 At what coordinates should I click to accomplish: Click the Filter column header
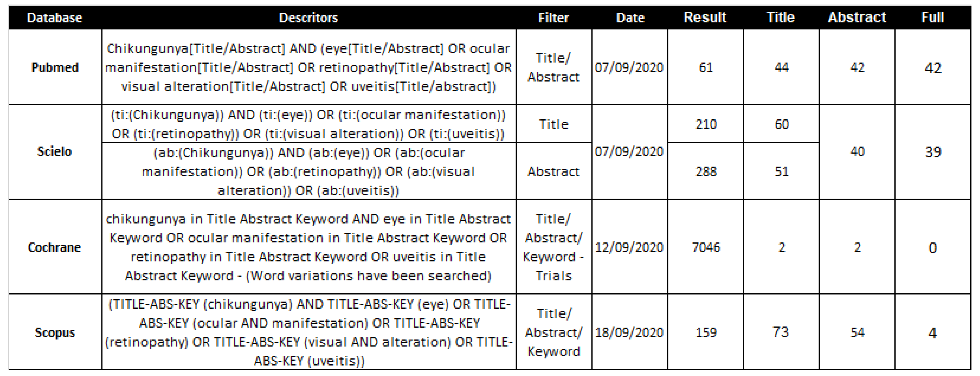(553, 18)
